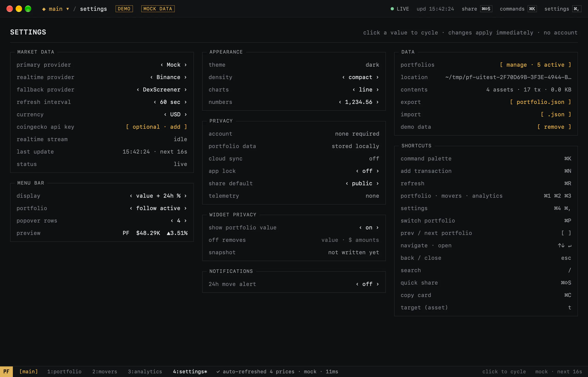Click the green LIVE status dot
Image resolution: width=588 pixels, height=377 pixels.
[x=392, y=9]
